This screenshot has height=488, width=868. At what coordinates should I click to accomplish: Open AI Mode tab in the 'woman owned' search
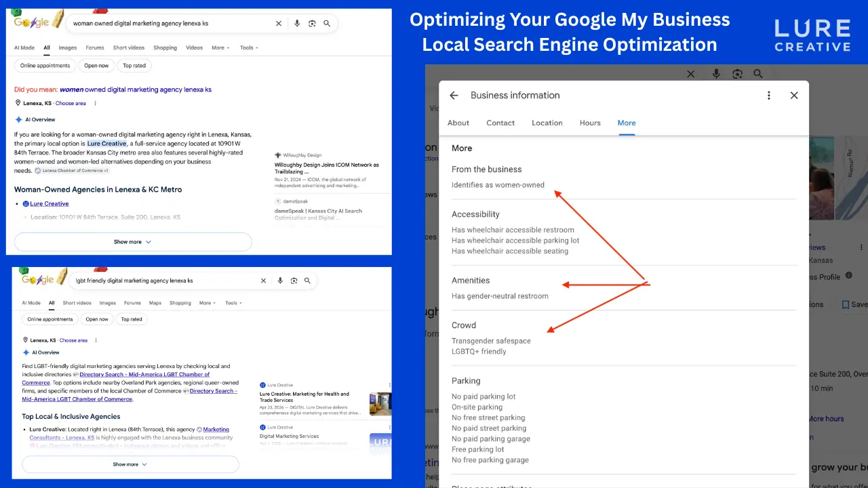(x=24, y=47)
